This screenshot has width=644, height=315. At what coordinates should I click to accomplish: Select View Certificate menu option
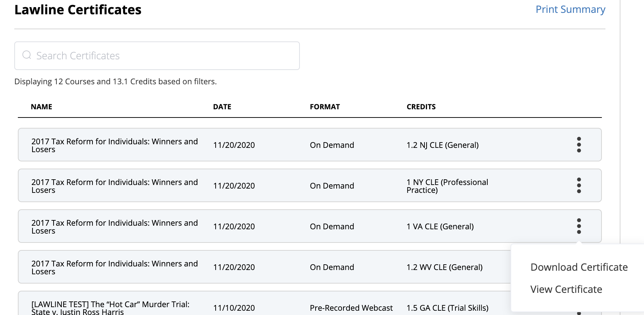click(566, 289)
